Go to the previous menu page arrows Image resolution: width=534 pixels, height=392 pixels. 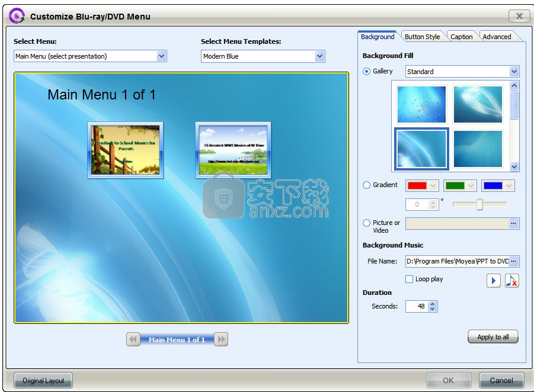[x=133, y=339]
